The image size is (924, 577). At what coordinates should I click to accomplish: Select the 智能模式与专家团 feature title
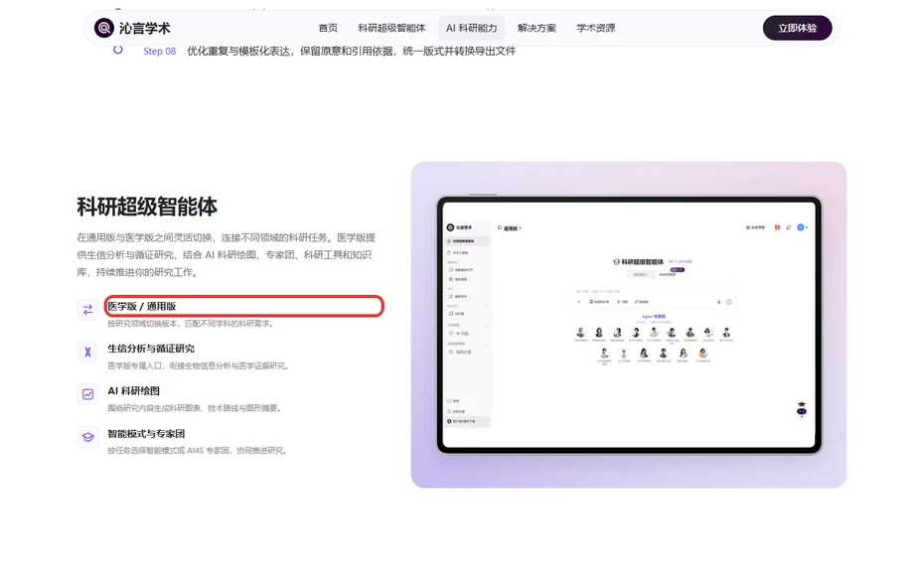[146, 434]
